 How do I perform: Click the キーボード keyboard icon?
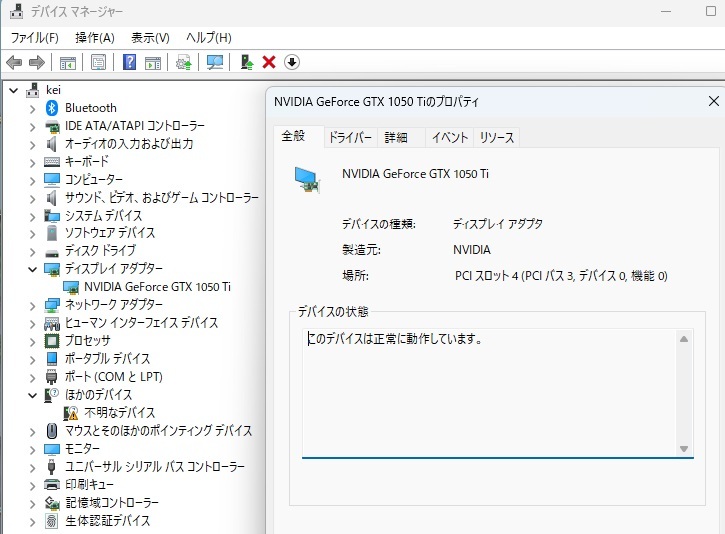pos(52,162)
